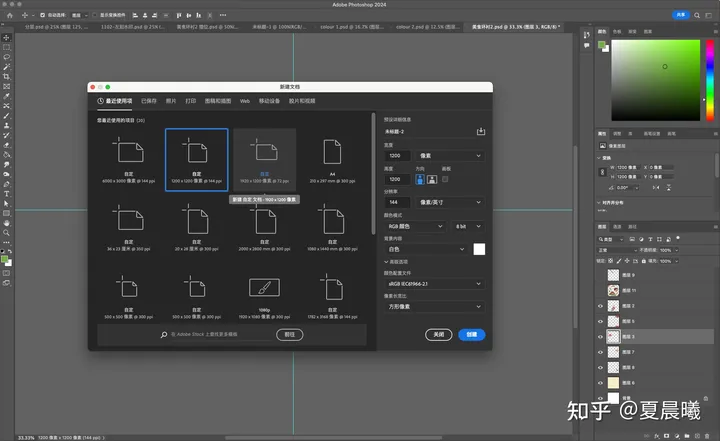Screen dimensions: 720x441
Task: Click the 前往 go button beside Stock search
Action: tap(289, 334)
